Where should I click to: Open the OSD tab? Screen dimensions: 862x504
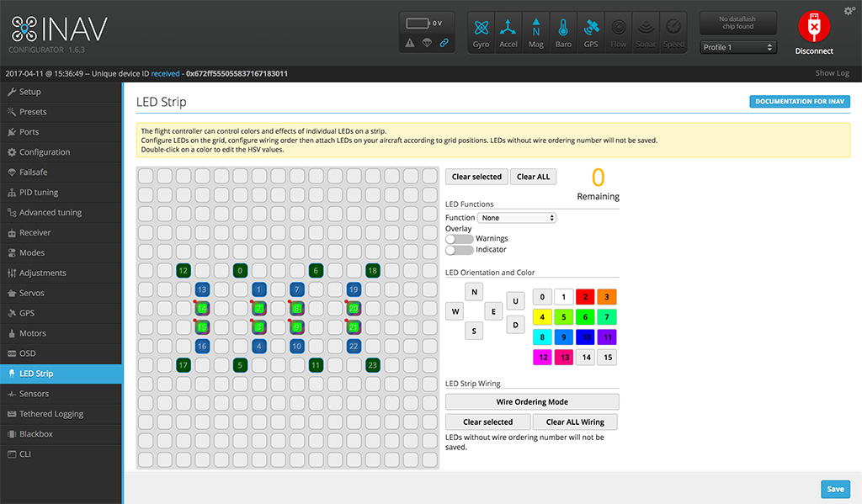click(x=61, y=353)
